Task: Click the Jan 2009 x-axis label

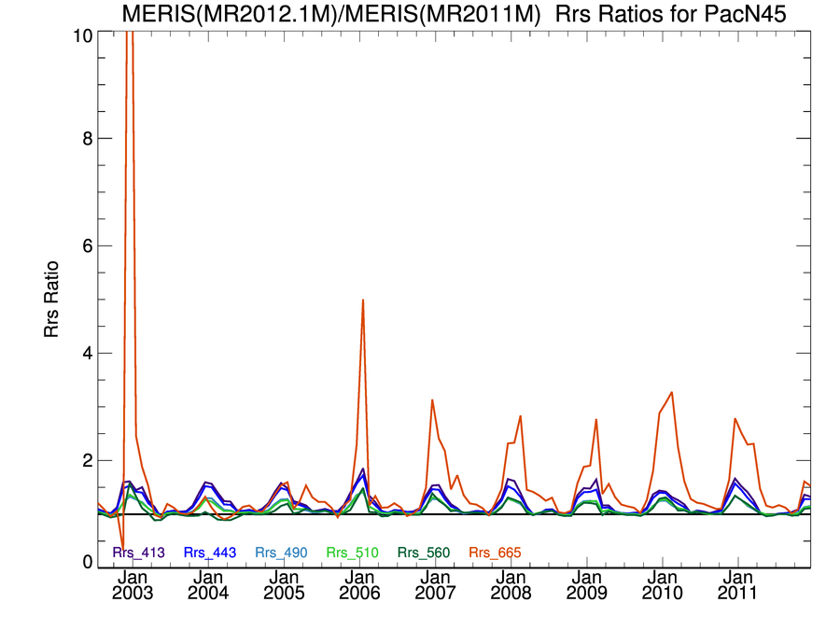Action: click(x=587, y=585)
